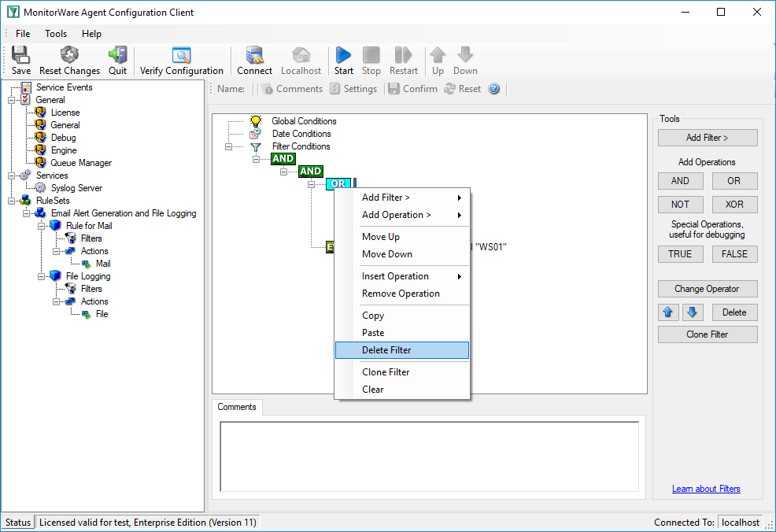Click inside the Comments text box
The width and height of the screenshot is (776, 532).
click(430, 456)
